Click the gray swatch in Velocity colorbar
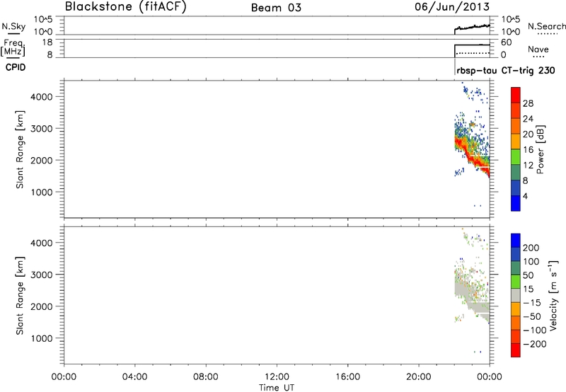566x392 pixels. click(x=516, y=295)
